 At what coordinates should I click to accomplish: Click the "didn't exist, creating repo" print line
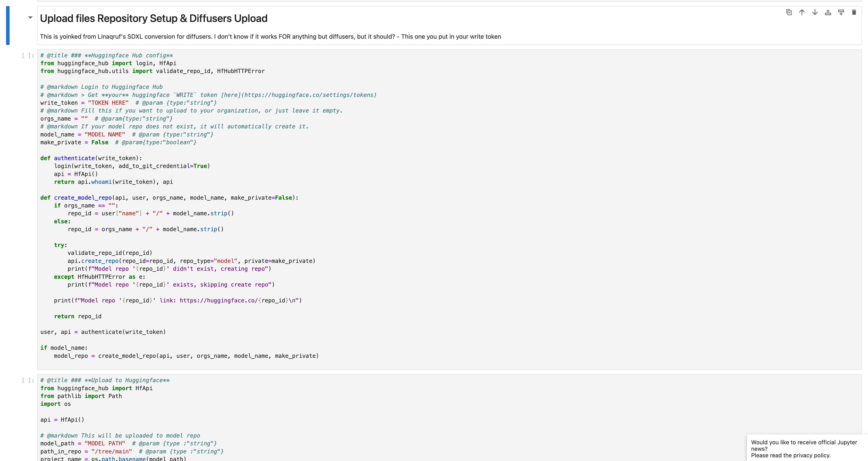[x=169, y=269]
